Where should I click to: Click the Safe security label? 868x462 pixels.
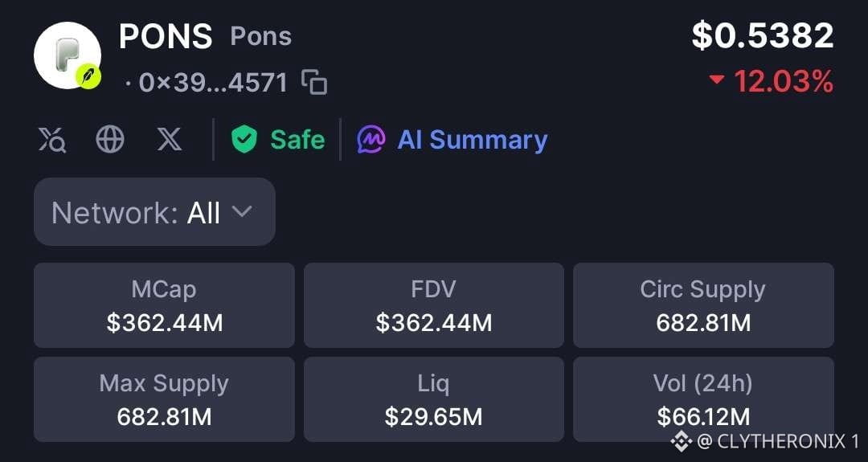pos(297,140)
